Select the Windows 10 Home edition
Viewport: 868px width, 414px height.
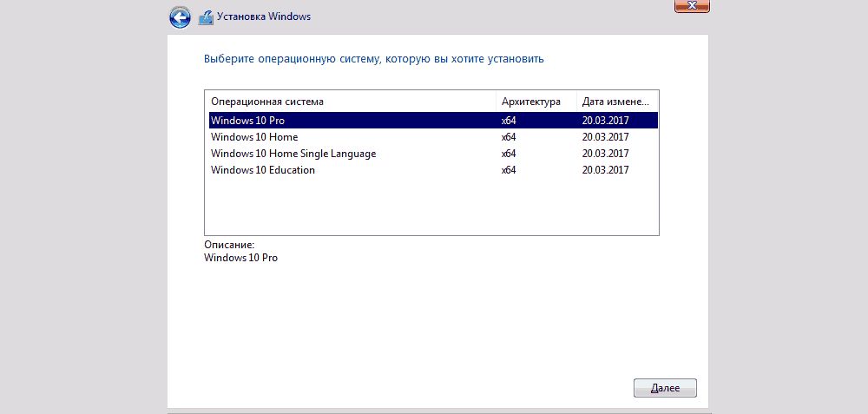254,137
